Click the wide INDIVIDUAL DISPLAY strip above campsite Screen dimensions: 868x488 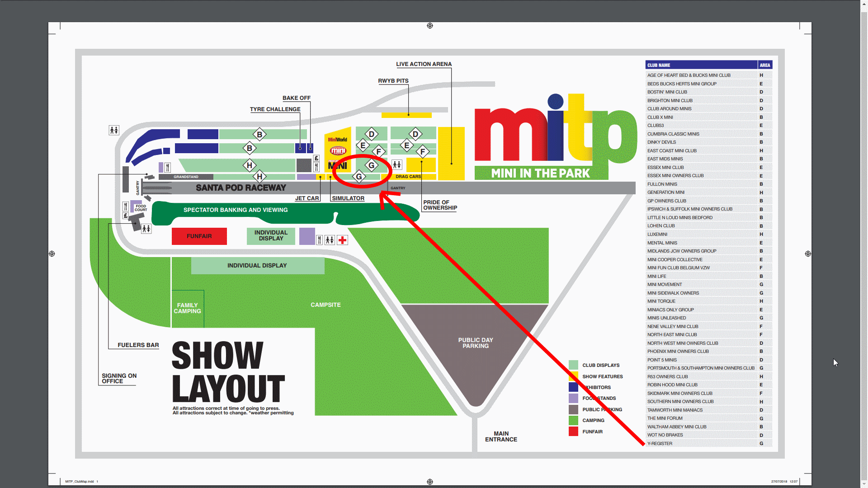point(257,266)
